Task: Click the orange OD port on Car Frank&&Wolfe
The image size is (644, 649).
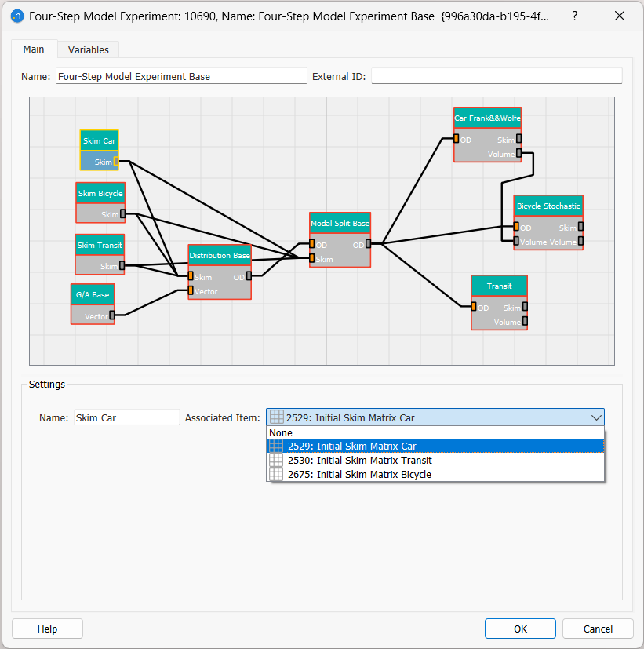Action: [x=457, y=140]
